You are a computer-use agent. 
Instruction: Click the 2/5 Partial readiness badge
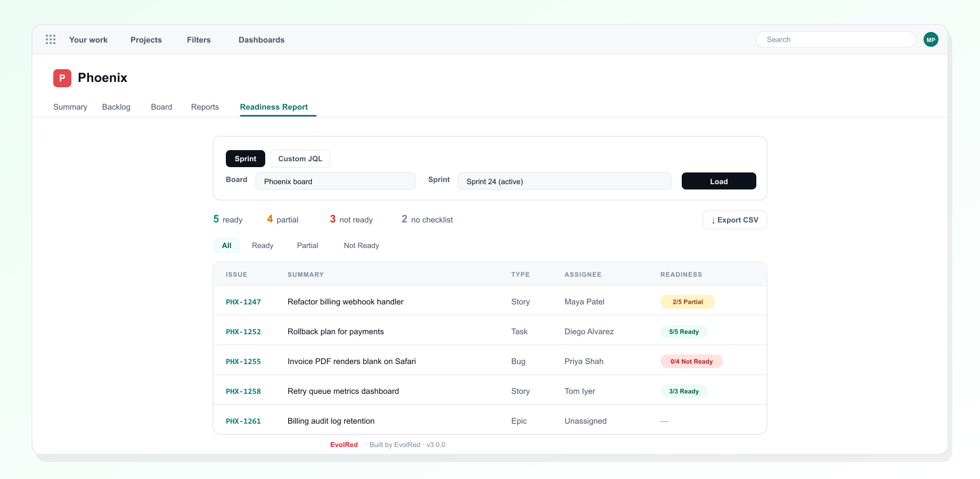(x=688, y=302)
